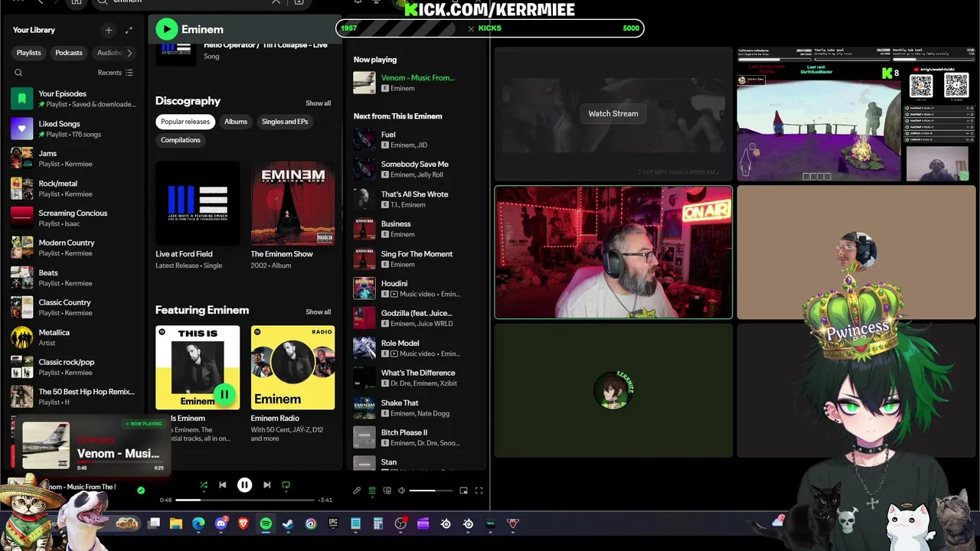
Task: Open Browse icon next to search
Action: (x=299, y=2)
